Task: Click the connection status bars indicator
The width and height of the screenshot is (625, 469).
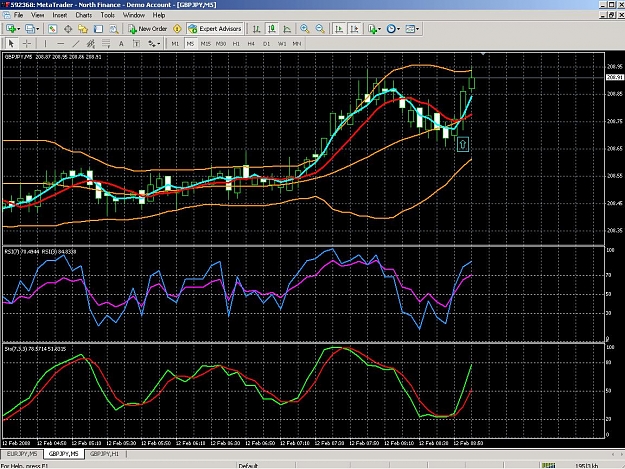Action: [x=548, y=465]
